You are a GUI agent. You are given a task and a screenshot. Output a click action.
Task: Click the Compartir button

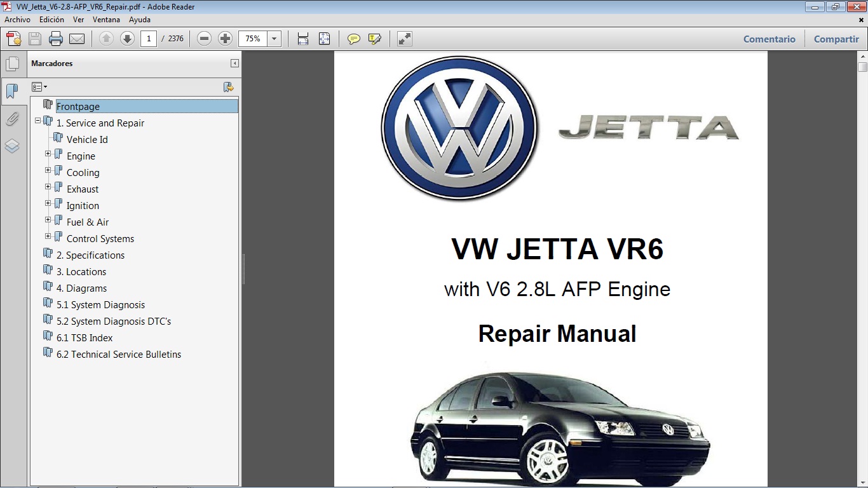click(x=836, y=39)
